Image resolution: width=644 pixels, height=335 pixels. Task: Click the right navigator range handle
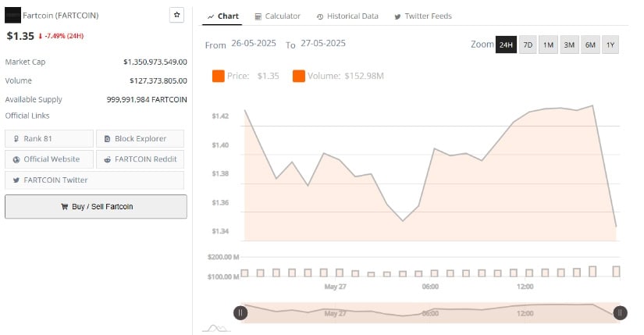click(620, 313)
